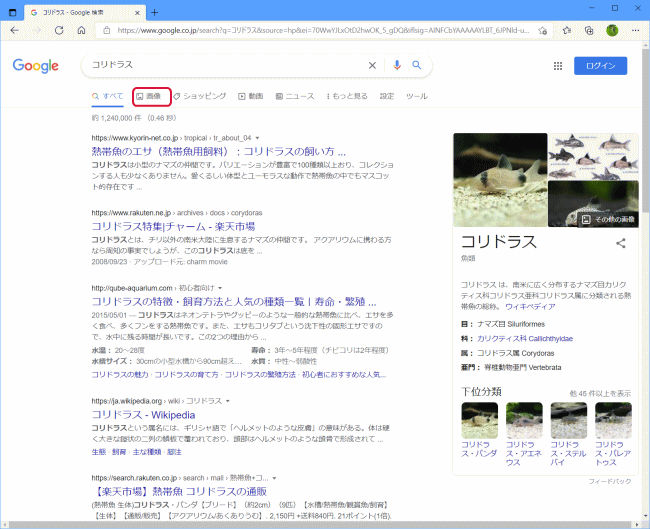Click the フィードバック link
This screenshot has width=650, height=529.
[609, 481]
